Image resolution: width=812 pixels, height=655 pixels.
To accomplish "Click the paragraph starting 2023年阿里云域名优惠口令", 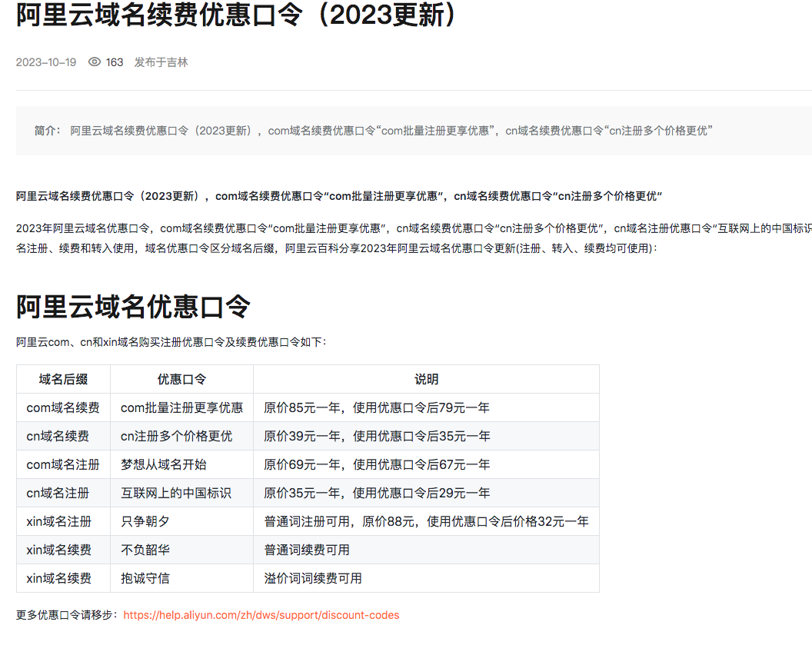I will (414, 238).
